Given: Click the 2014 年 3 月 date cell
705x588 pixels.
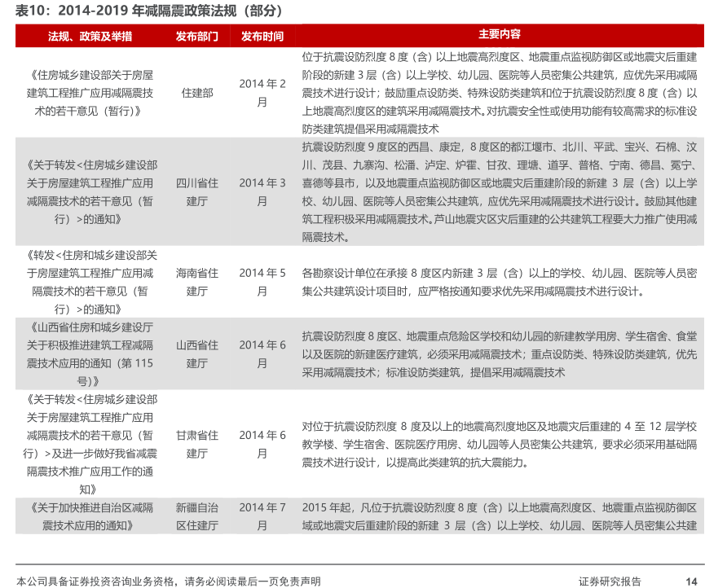Looking at the screenshot, I should pyautogui.click(x=262, y=192).
